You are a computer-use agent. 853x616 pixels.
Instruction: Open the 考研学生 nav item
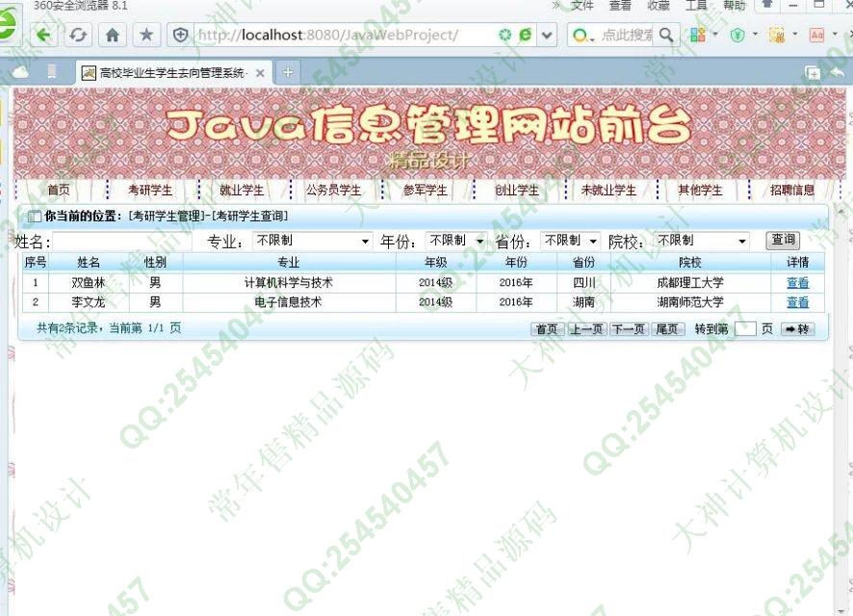(150, 191)
